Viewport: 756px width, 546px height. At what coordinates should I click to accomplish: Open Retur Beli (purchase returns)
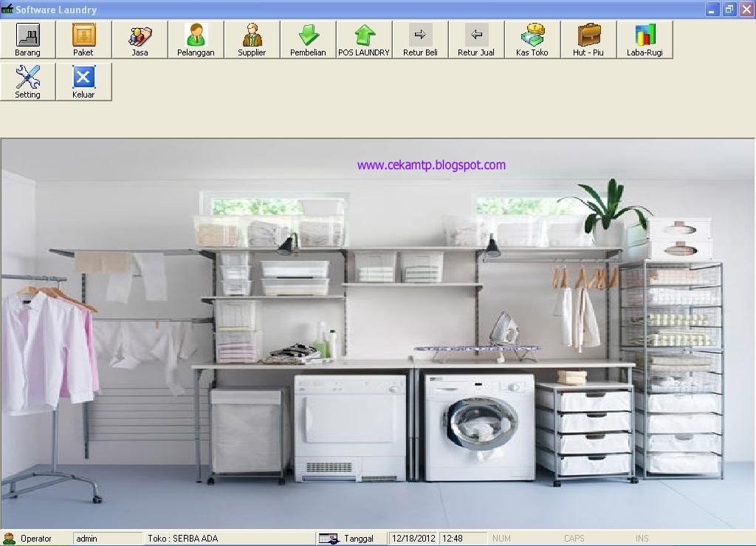point(420,40)
